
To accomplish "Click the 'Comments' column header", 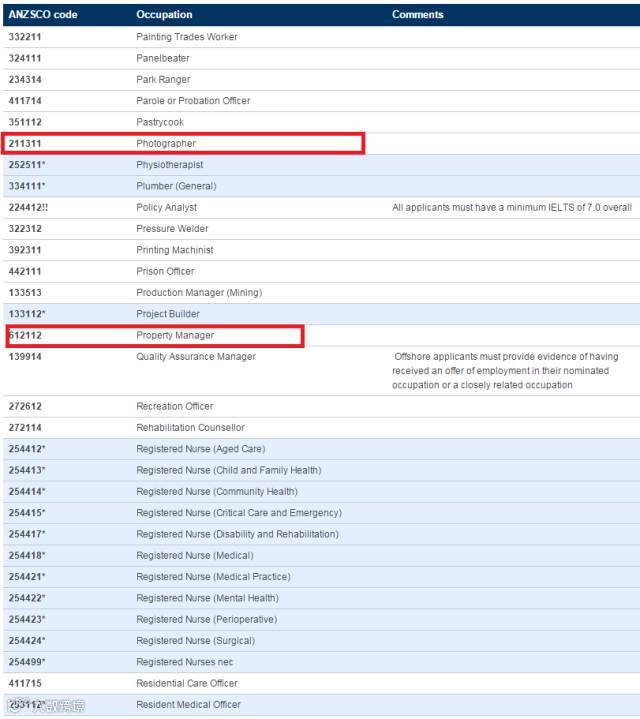I will point(418,15).
